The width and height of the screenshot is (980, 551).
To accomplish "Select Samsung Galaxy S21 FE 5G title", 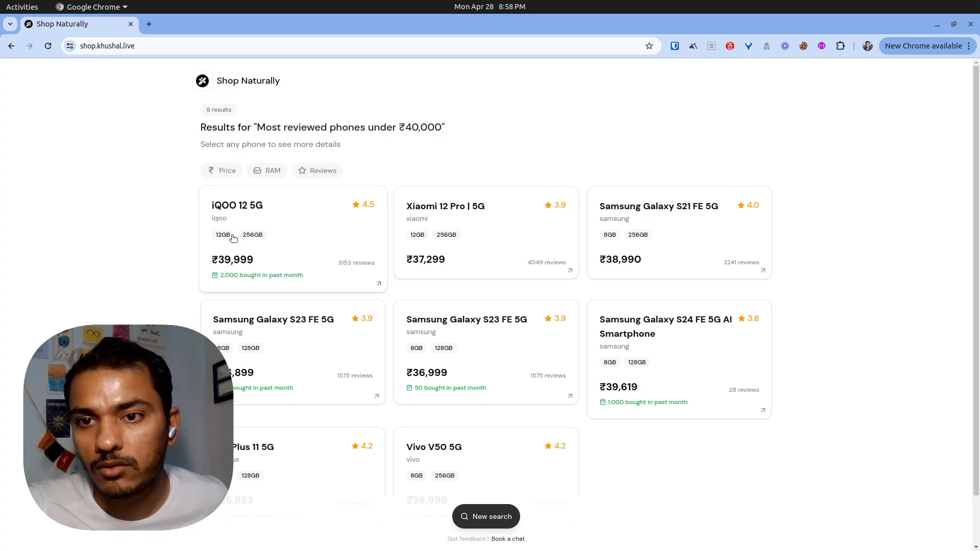I will click(x=659, y=206).
